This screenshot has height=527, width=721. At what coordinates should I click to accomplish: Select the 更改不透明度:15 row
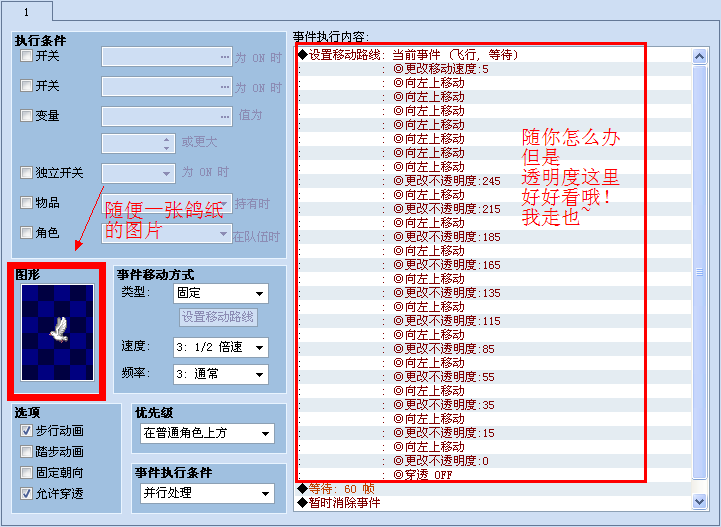(x=494, y=433)
